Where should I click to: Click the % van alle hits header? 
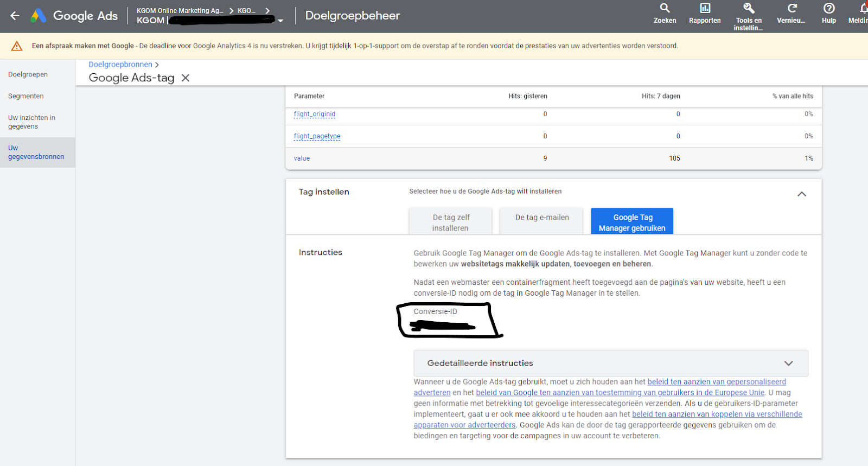pos(793,96)
